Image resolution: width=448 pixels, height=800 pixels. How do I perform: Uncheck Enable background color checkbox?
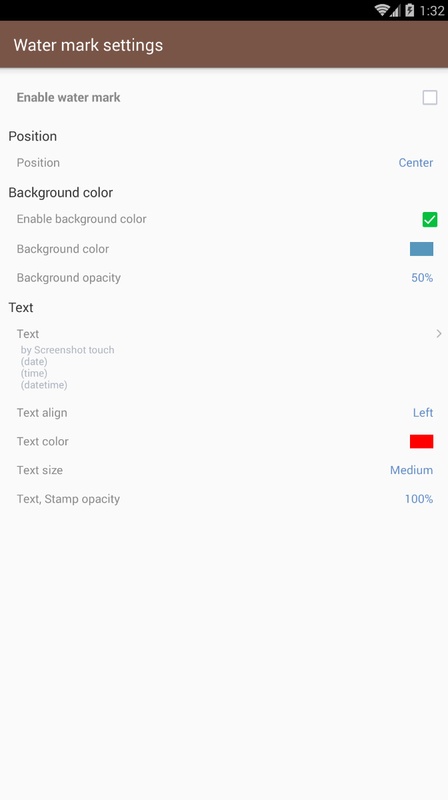tap(430, 219)
